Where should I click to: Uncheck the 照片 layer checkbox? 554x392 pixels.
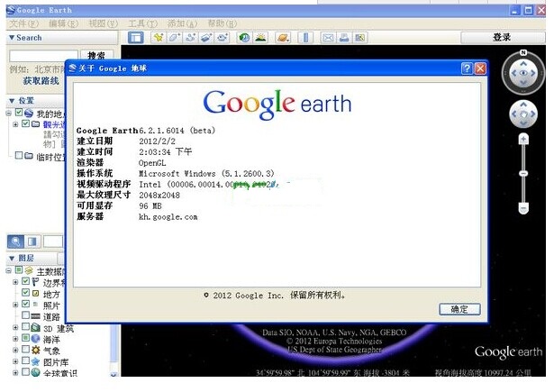(x=25, y=304)
